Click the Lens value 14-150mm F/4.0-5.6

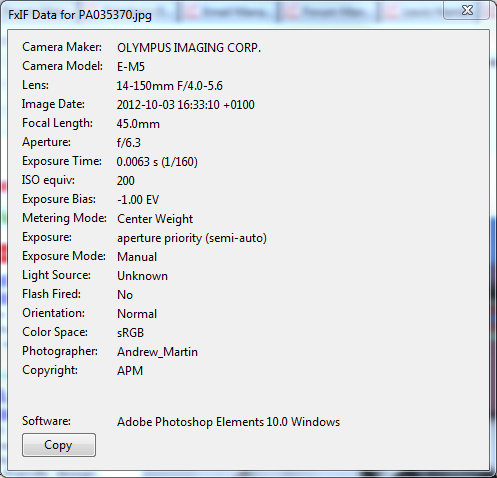[169, 86]
